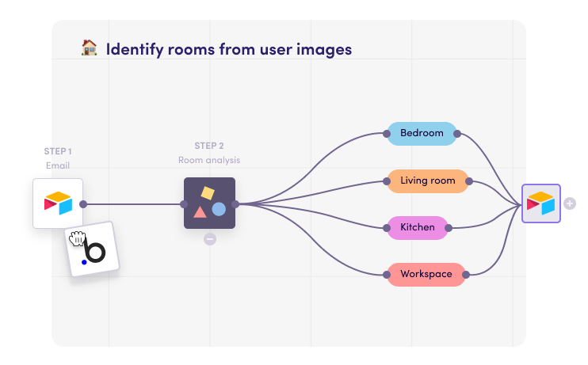Image resolution: width=588 pixels, height=365 pixels.
Task: Click the right connector dot of the Living room pill
Action: pos(469,181)
